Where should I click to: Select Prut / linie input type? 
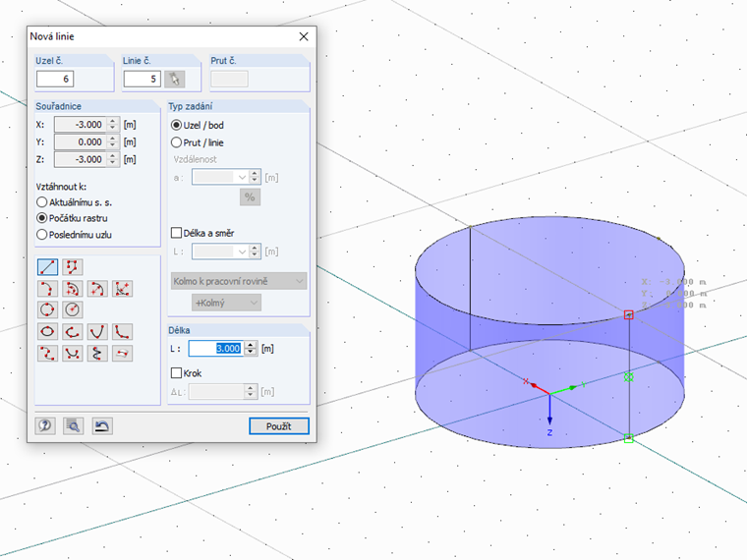point(176,142)
